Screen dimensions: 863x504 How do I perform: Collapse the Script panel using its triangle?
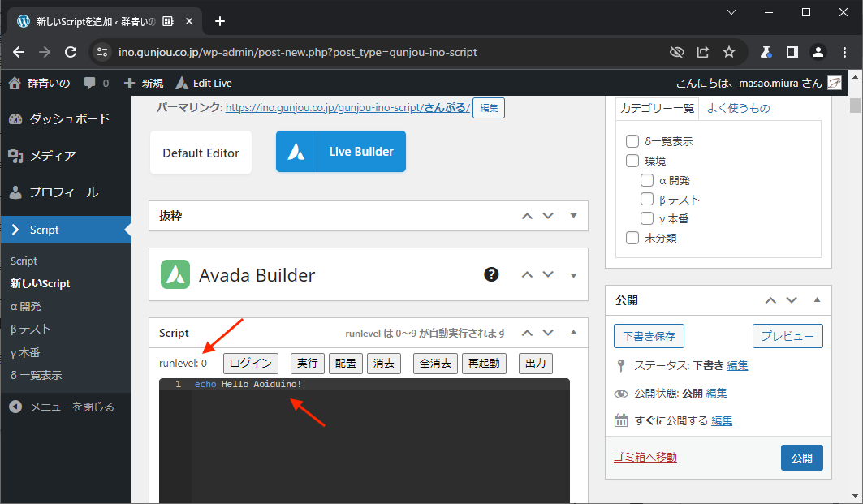(x=573, y=332)
